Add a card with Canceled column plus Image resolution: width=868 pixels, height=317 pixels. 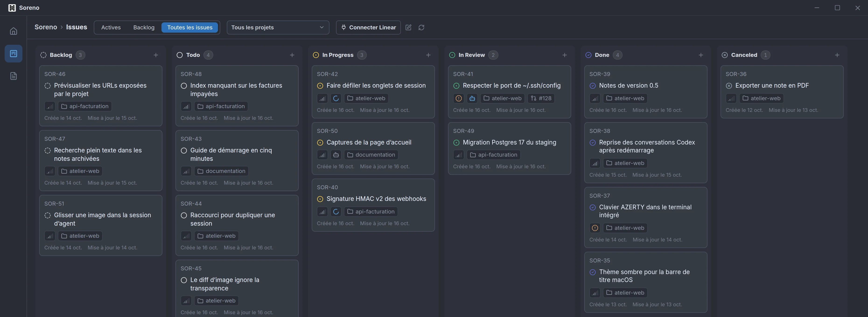point(837,55)
